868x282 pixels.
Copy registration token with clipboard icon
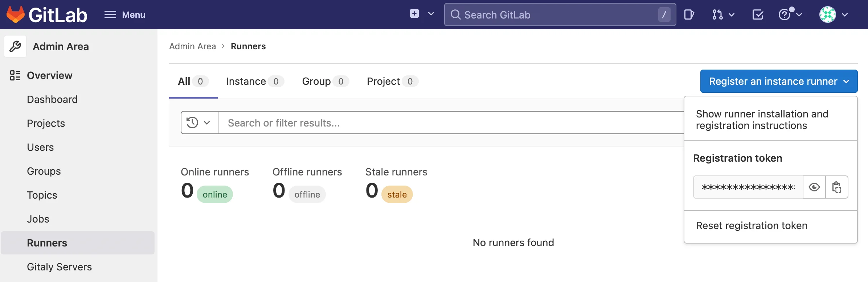(836, 187)
